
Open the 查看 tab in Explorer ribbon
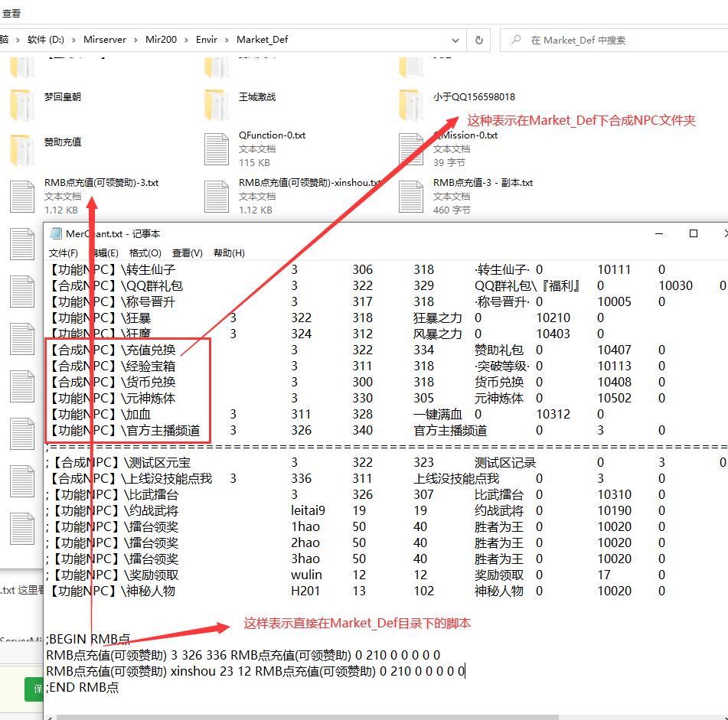coord(11,14)
